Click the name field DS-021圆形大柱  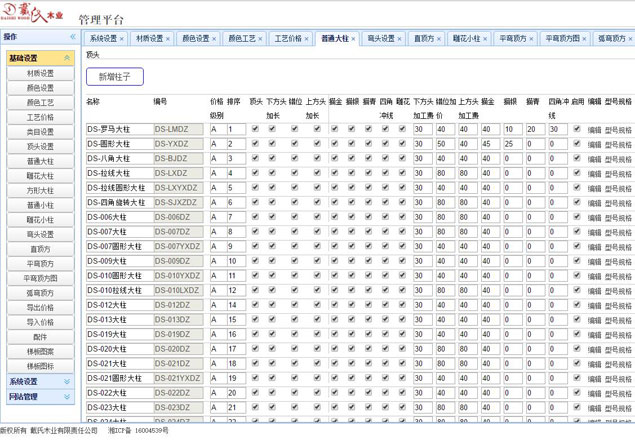(x=120, y=378)
